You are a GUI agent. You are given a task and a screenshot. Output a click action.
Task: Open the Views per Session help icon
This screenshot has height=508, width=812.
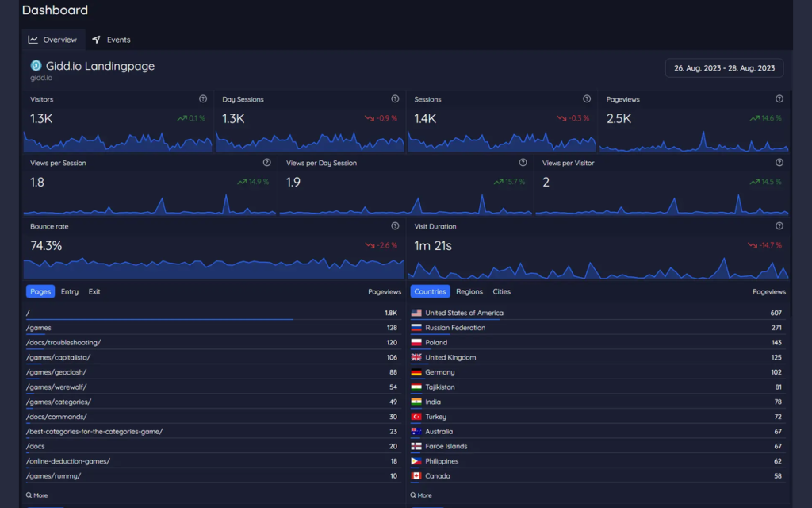tap(266, 163)
